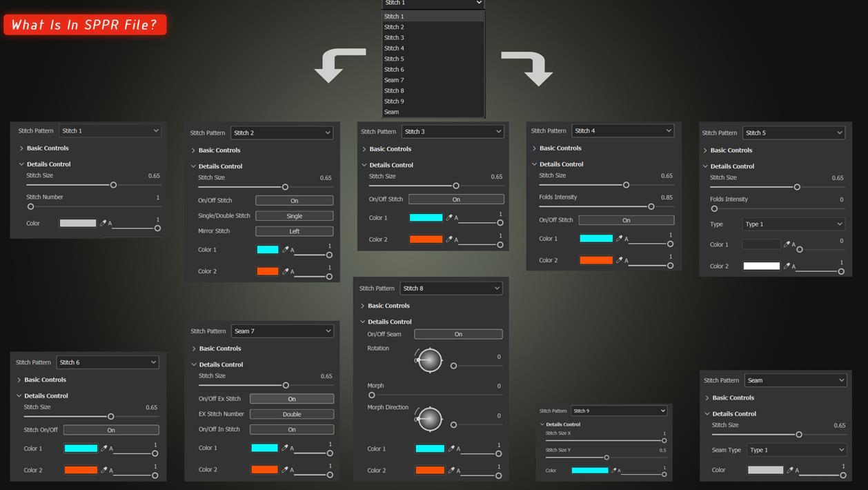868x490 pixels.
Task: Open the Type dropdown in Stitch 5 panel
Action: [793, 224]
